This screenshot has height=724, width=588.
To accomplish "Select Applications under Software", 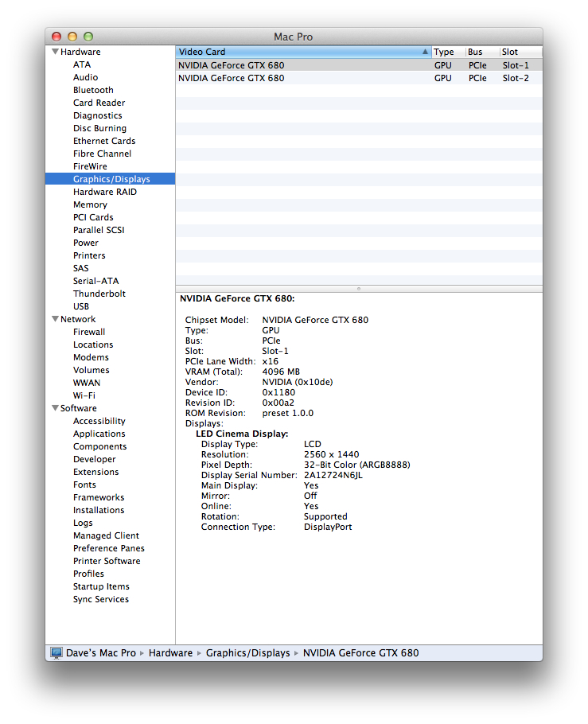I will (99, 434).
